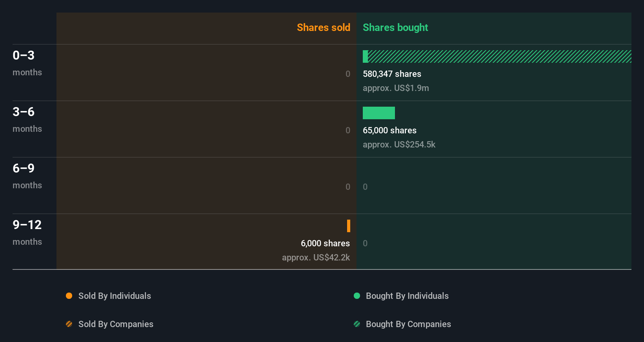
Task: Click the 9–12 months row label
Action: pos(27,232)
